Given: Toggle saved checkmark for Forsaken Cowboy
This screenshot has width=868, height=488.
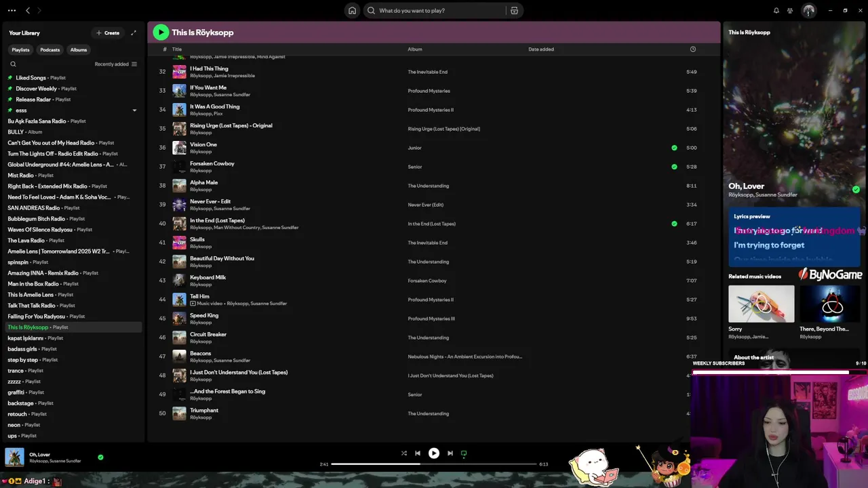Looking at the screenshot, I should pyautogui.click(x=674, y=167).
